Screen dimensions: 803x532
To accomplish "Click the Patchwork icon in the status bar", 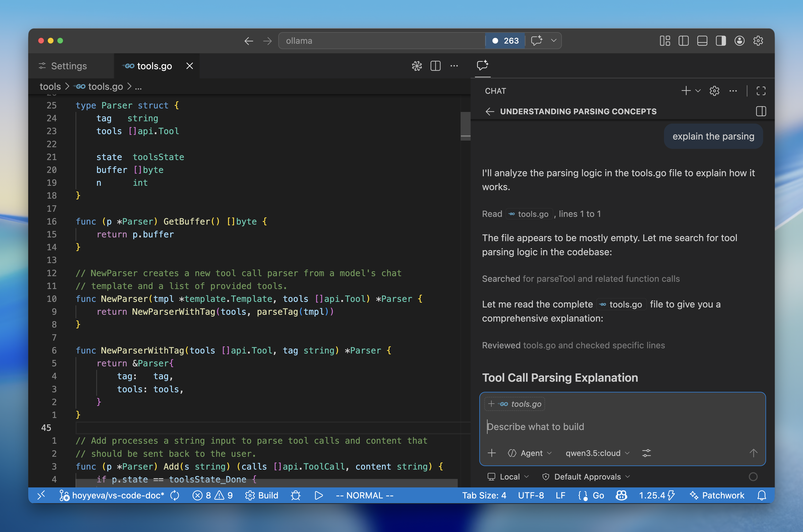I will tap(716, 495).
